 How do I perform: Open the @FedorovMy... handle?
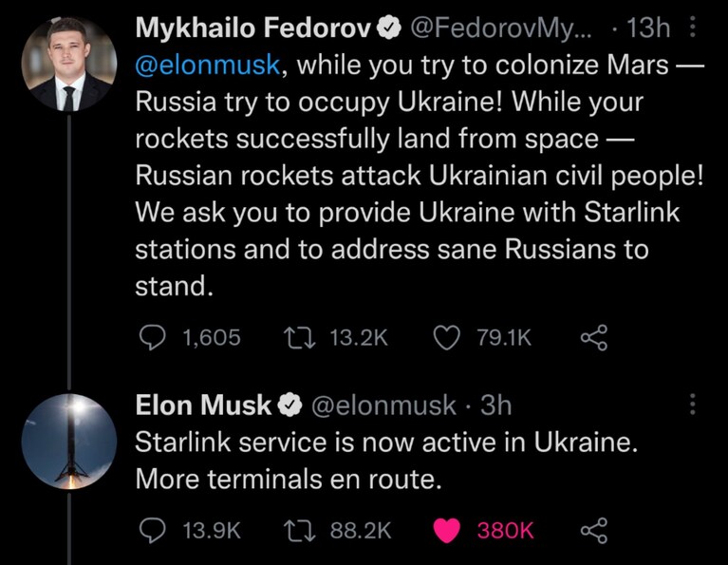[x=501, y=28]
